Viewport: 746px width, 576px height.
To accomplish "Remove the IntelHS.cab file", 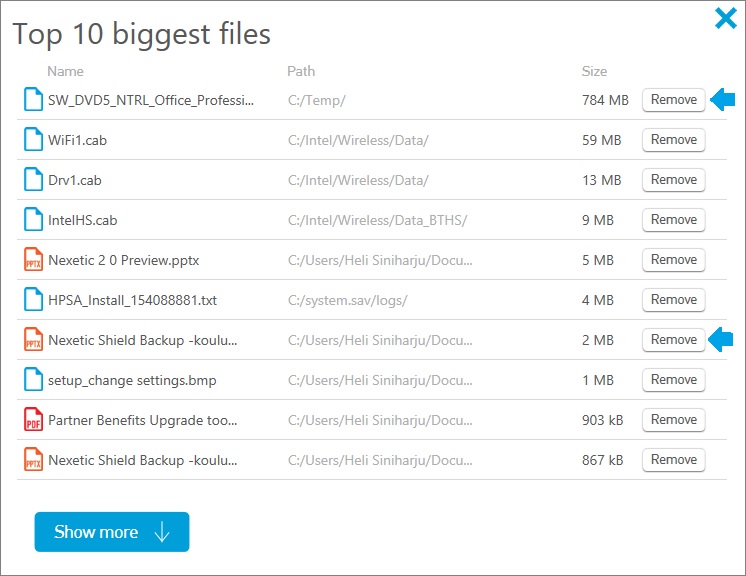I will click(673, 220).
